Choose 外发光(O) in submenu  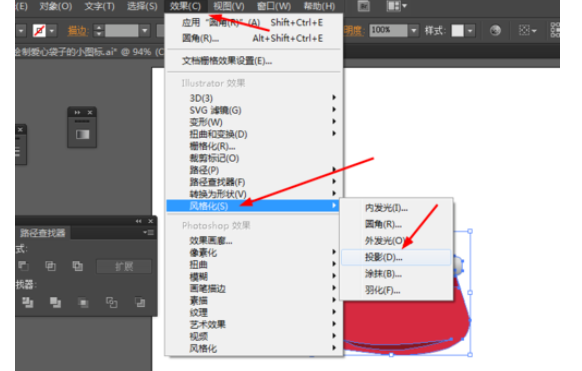pos(396,241)
